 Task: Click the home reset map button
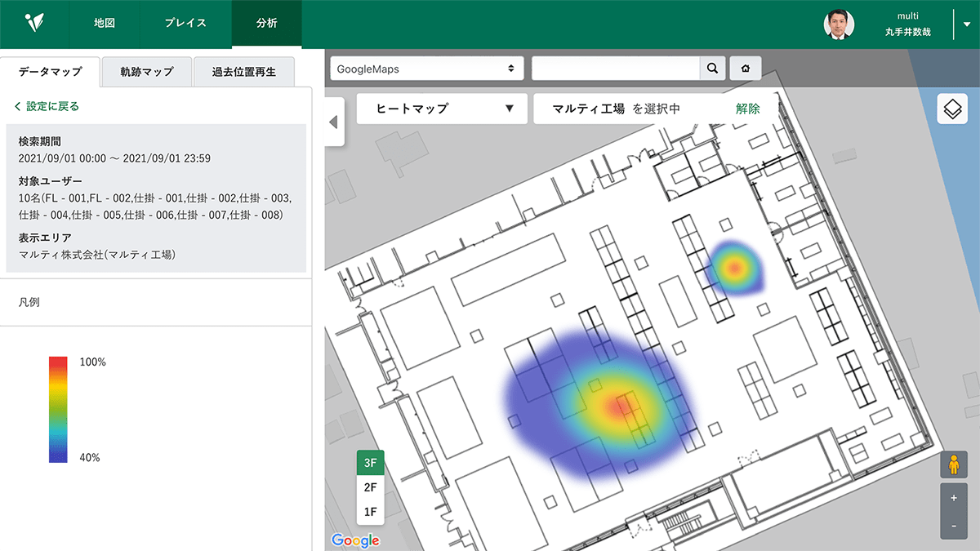745,69
